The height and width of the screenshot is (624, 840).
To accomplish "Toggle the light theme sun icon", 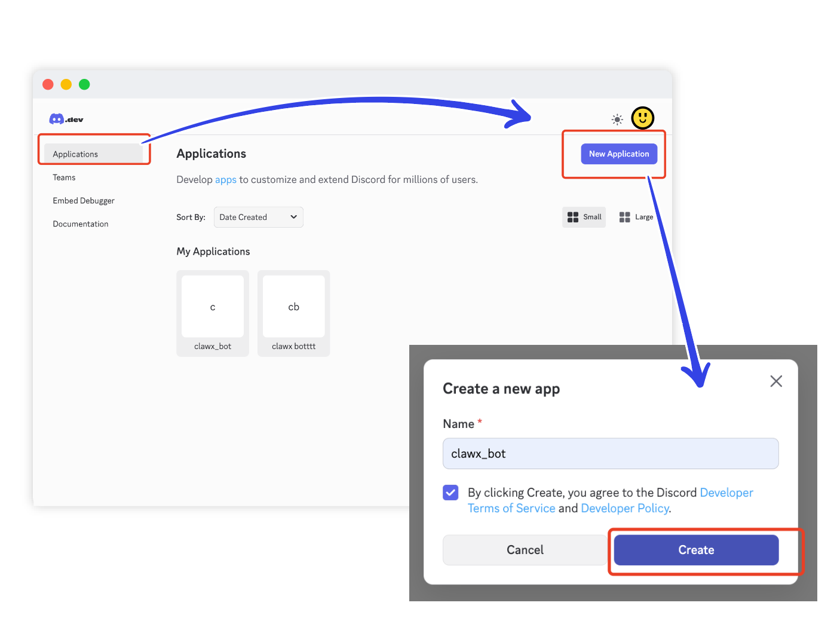I will (x=617, y=120).
